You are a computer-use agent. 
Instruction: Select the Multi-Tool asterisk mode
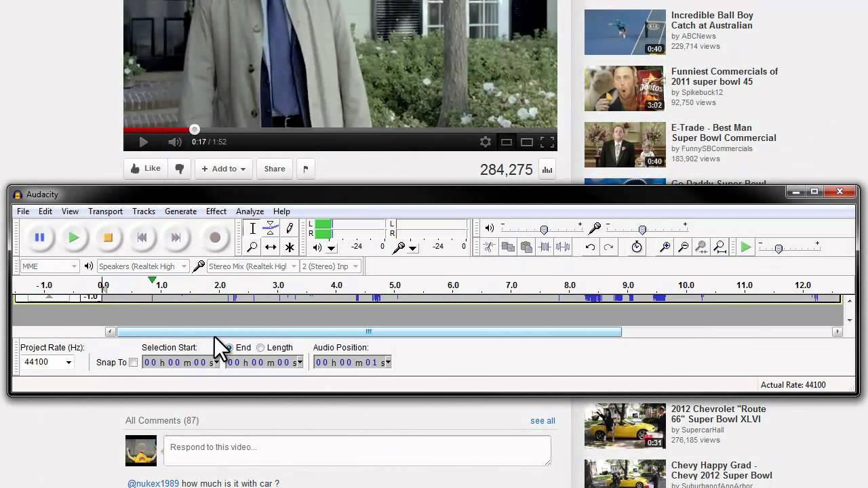click(290, 247)
